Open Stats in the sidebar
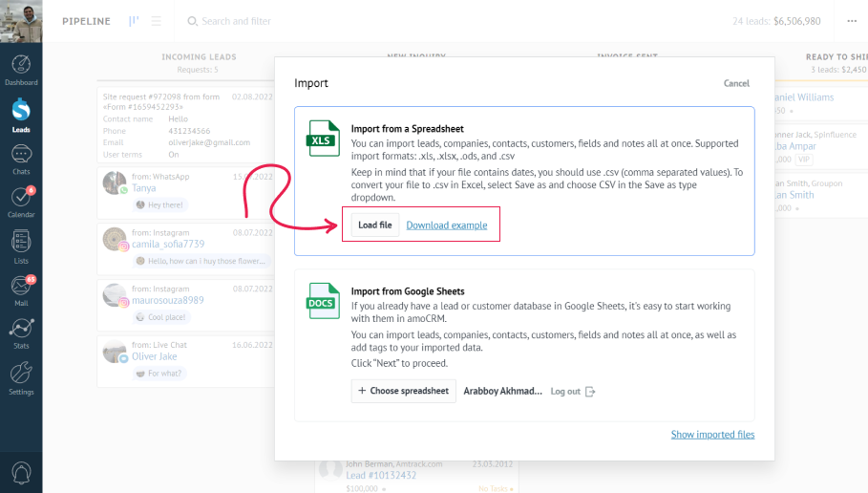Viewport: 868px width, 493px height. pyautogui.click(x=21, y=333)
